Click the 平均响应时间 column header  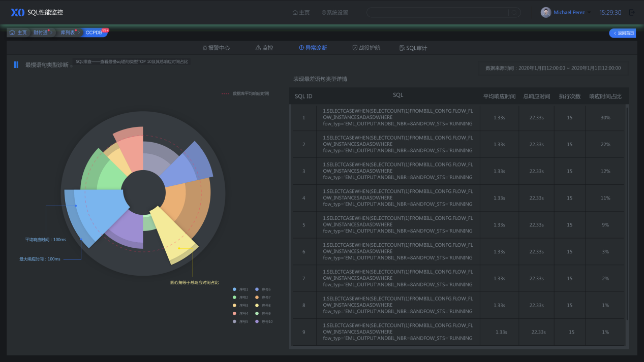(499, 96)
